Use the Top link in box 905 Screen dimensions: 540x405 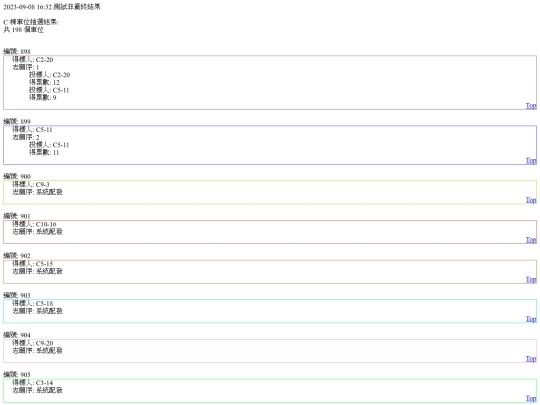pyautogui.click(x=531, y=398)
